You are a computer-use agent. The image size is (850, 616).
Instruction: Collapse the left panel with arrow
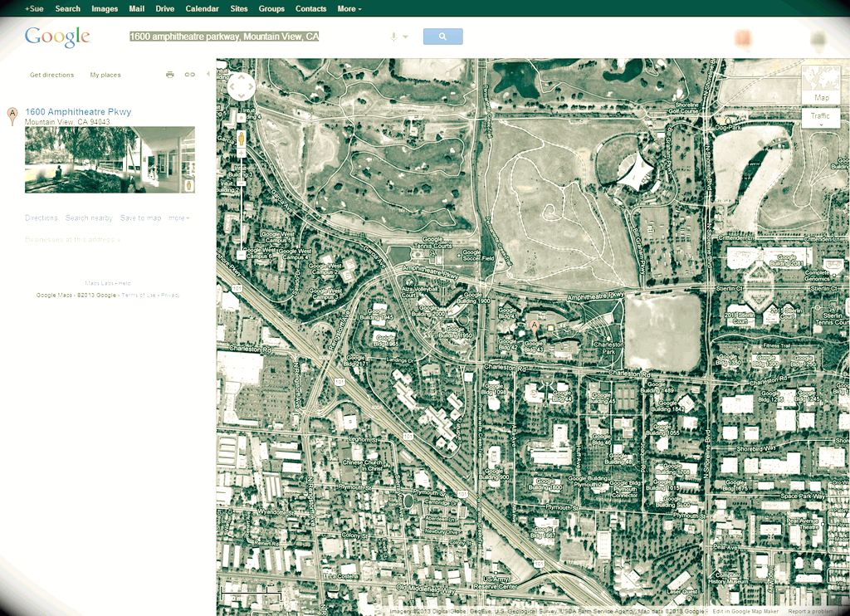point(208,74)
